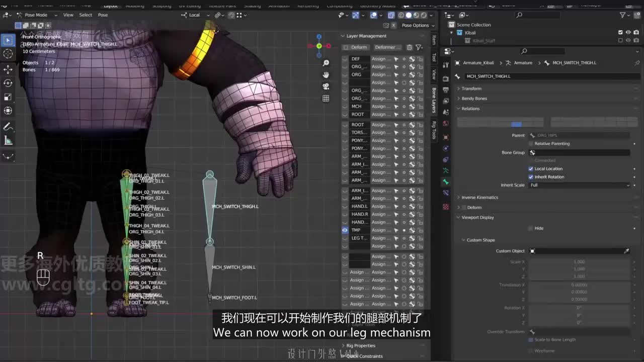Image resolution: width=644 pixels, height=362 pixels.
Task: Expand the Bendy Bones panel
Action: pyautogui.click(x=474, y=99)
